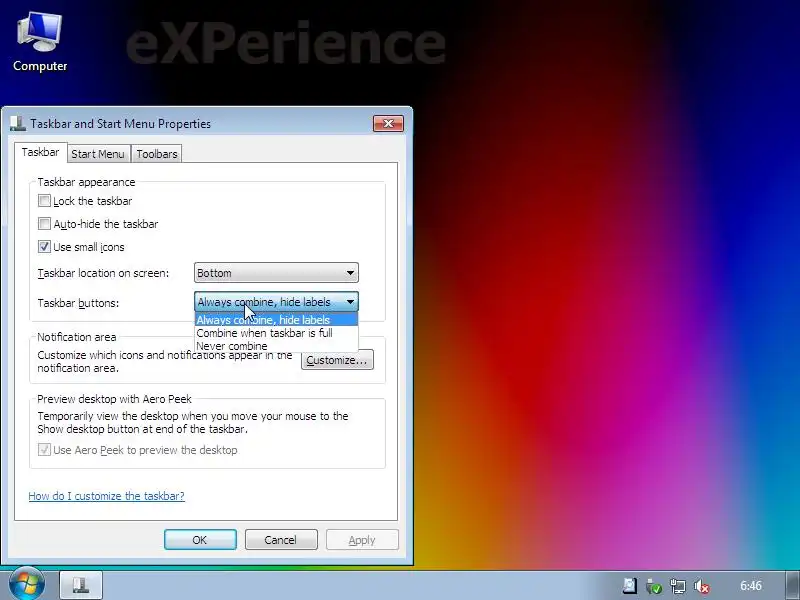
Task: Open the Start menu orb
Action: (x=27, y=584)
